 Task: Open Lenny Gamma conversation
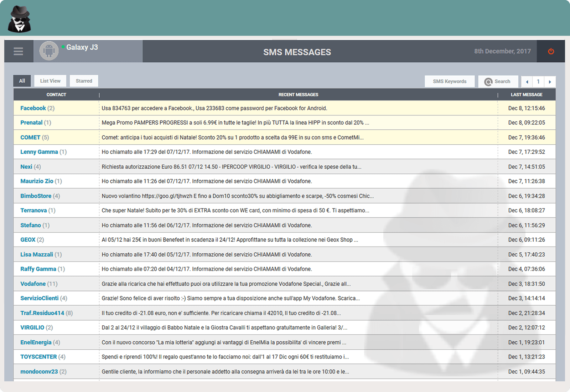click(x=39, y=152)
